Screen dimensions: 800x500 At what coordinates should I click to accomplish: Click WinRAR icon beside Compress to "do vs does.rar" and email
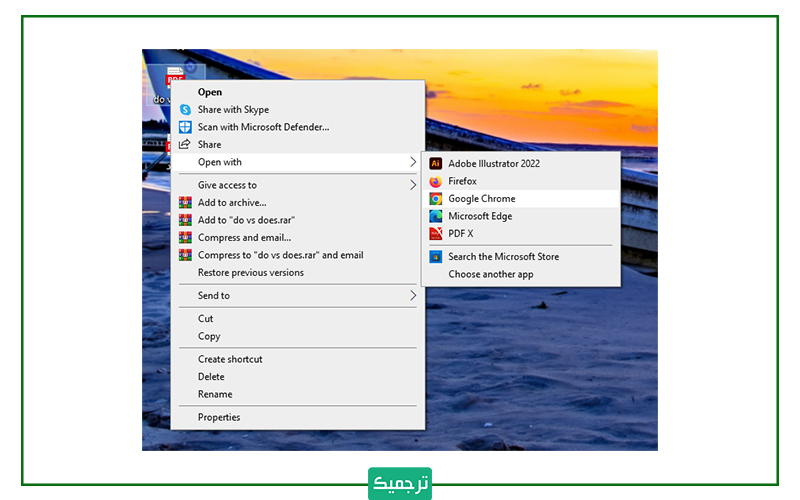[x=185, y=255]
